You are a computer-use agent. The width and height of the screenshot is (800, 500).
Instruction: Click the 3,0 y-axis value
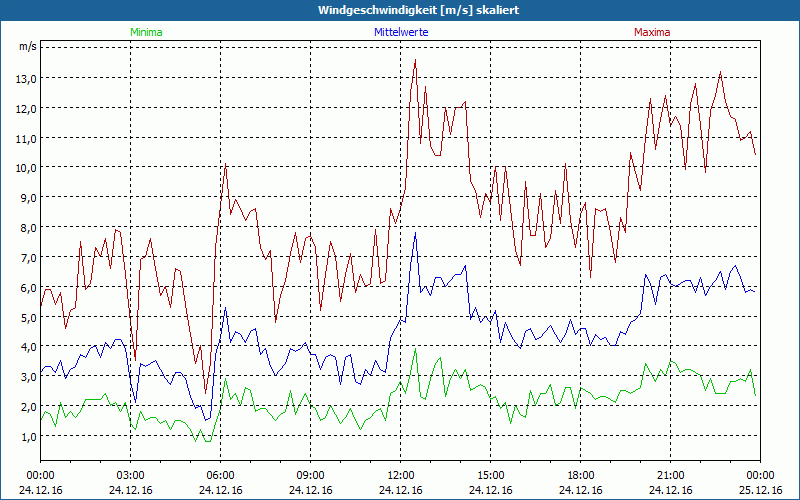tap(30, 377)
